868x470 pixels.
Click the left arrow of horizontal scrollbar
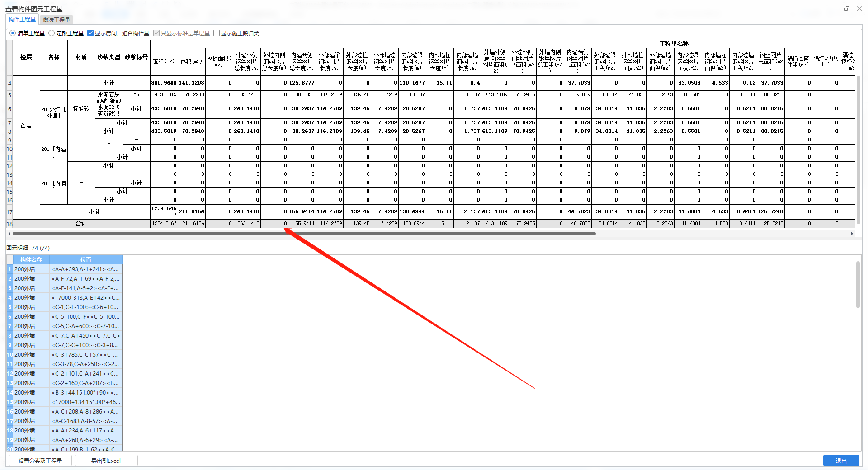(9, 234)
